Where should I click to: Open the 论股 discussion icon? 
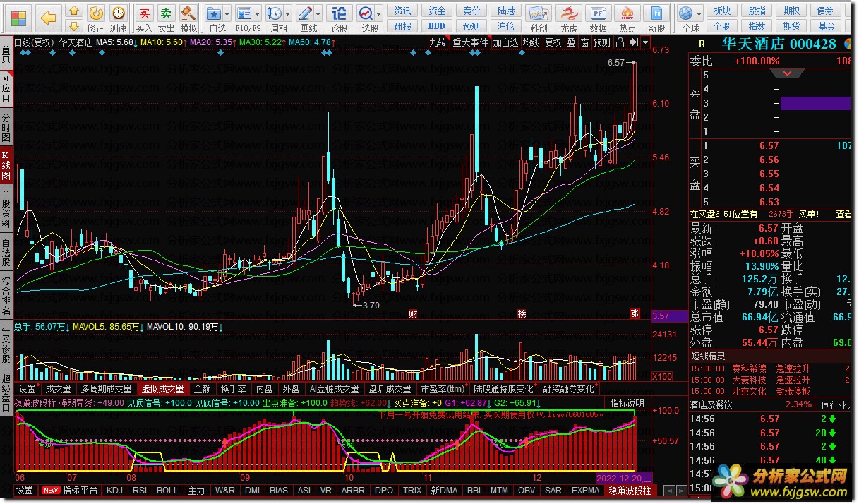click(340, 13)
